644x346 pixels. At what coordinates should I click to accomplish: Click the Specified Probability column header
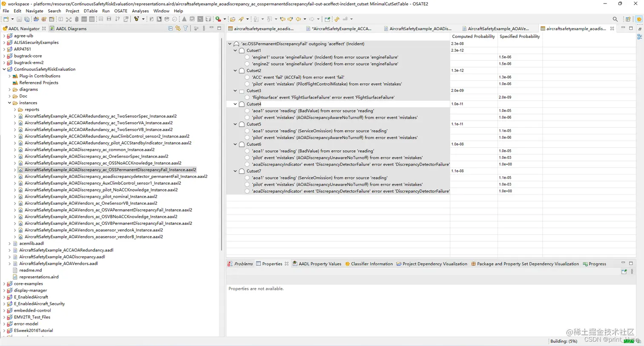pos(520,37)
